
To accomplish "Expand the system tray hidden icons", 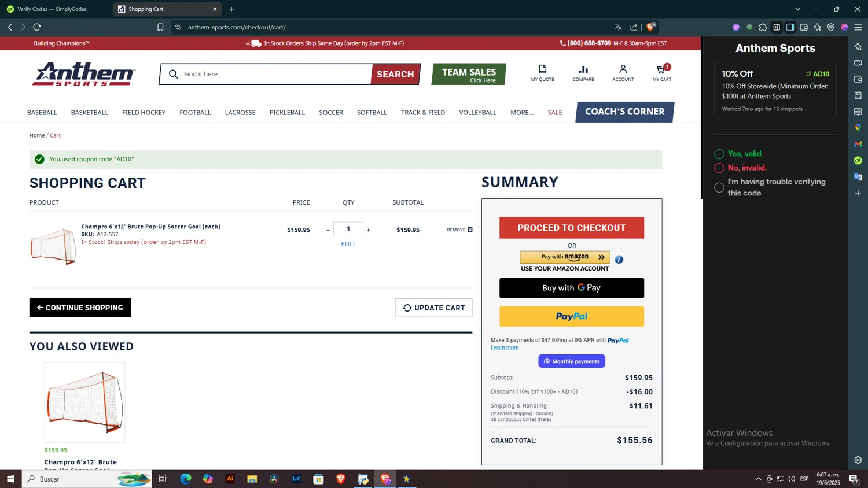I will click(x=758, y=479).
